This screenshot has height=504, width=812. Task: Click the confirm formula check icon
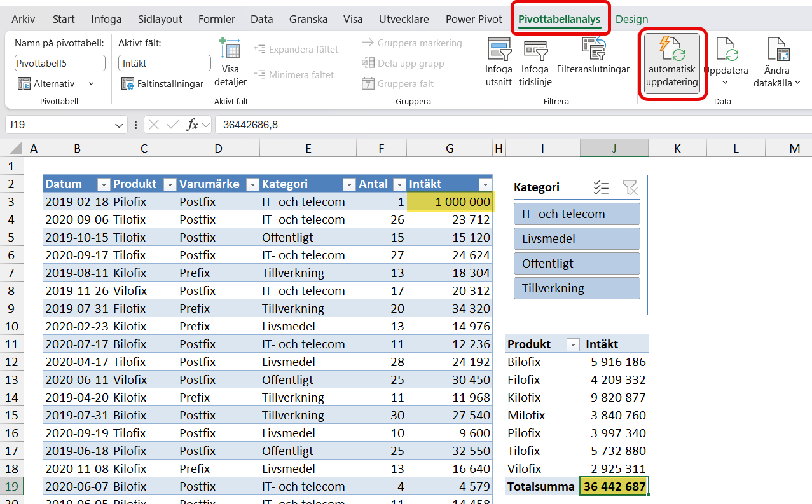[x=172, y=125]
